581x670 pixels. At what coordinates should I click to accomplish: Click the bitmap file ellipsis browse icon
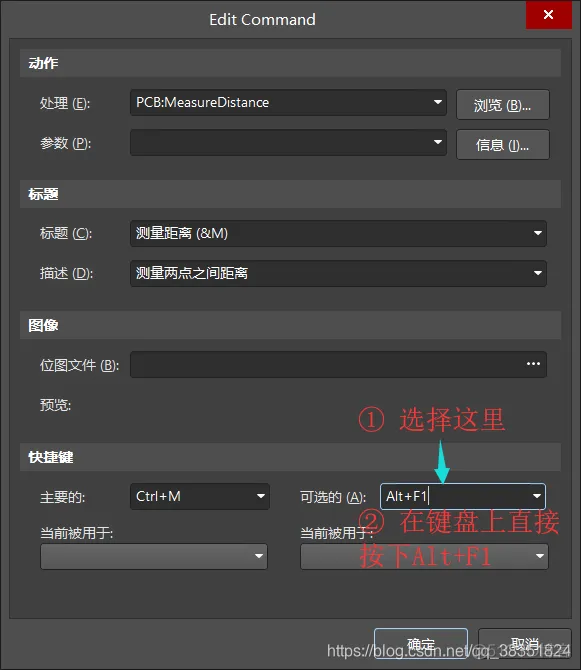pyautogui.click(x=533, y=364)
